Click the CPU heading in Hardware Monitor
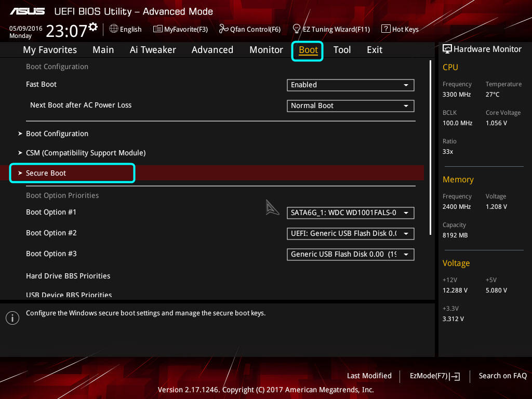This screenshot has width=532, height=399. [x=450, y=67]
